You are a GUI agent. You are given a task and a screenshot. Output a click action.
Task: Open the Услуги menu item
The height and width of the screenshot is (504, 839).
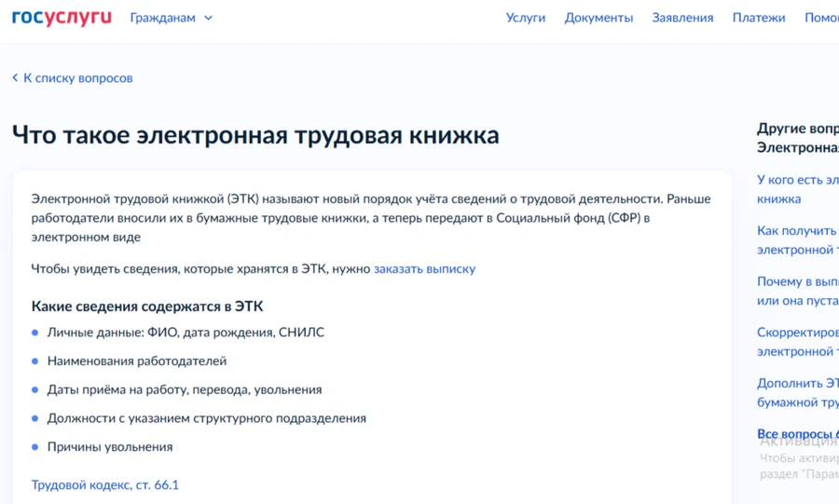pyautogui.click(x=526, y=18)
